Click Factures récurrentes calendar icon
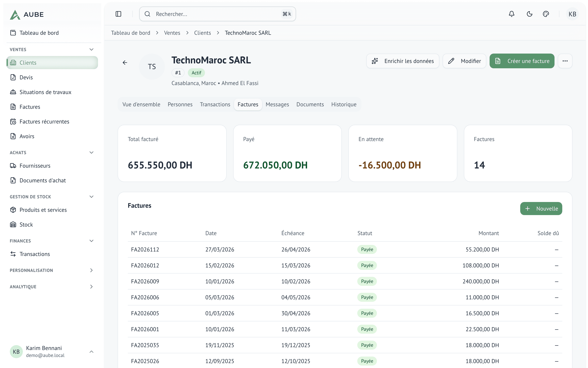 13,121
